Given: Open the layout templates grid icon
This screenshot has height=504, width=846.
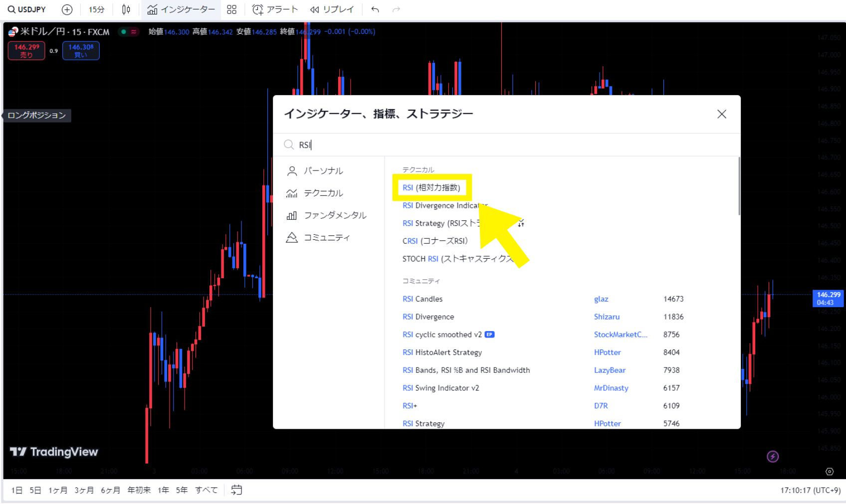Looking at the screenshot, I should (231, 9).
